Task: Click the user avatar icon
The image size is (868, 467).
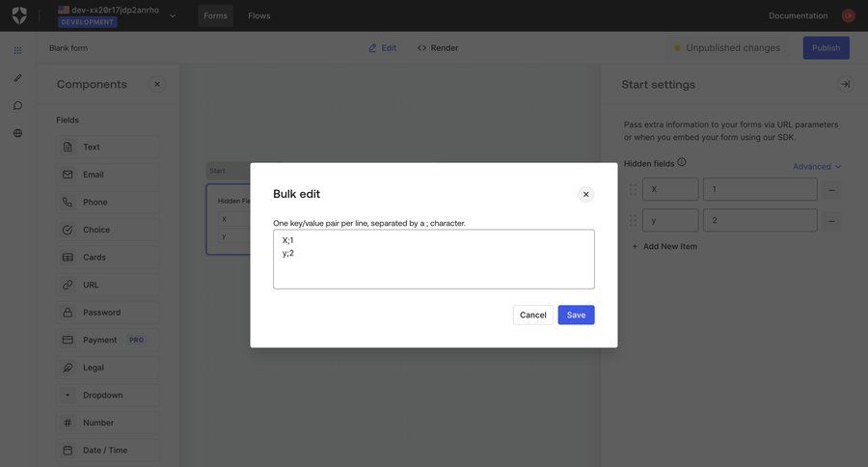Action: (x=848, y=15)
